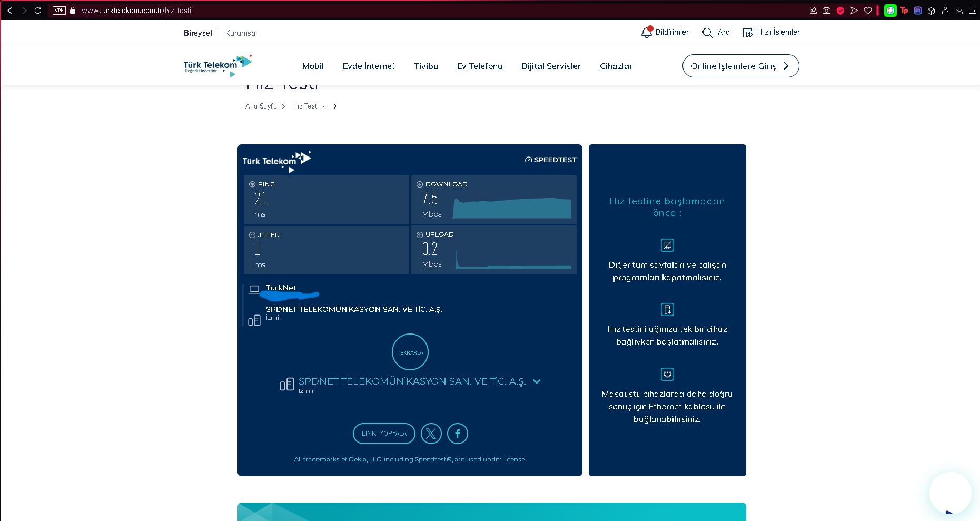Click the JITTER result panel
This screenshot has height=521, width=980.
326,250
